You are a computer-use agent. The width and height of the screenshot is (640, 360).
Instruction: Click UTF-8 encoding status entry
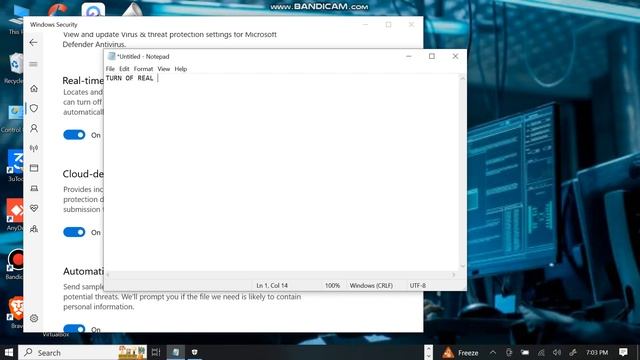pos(418,285)
